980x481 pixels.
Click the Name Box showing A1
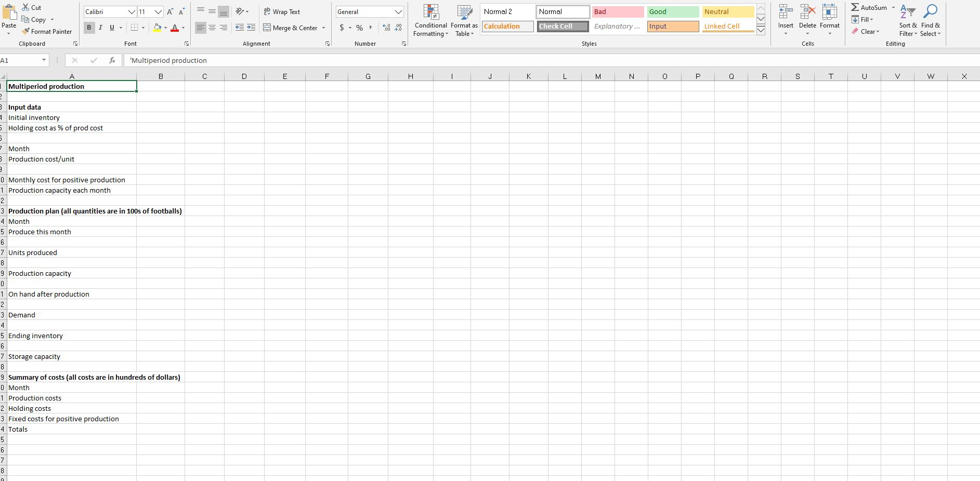[x=20, y=60]
